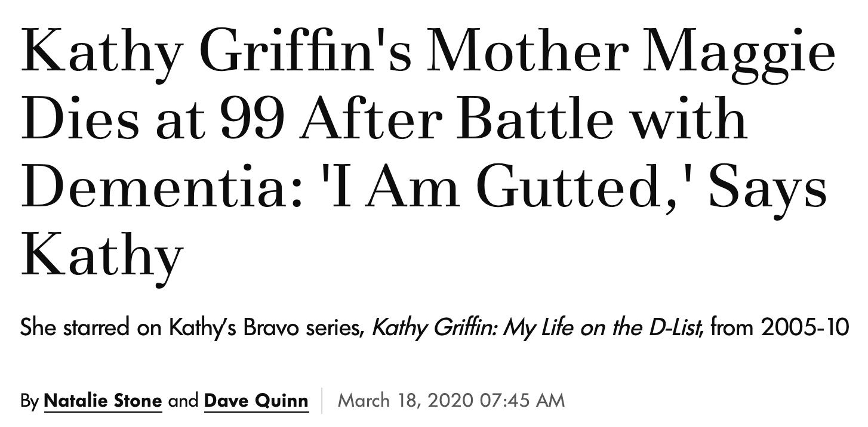The width and height of the screenshot is (868, 427).
Task: Click the 07:45 AM timestamp
Action: pyautogui.click(x=521, y=400)
